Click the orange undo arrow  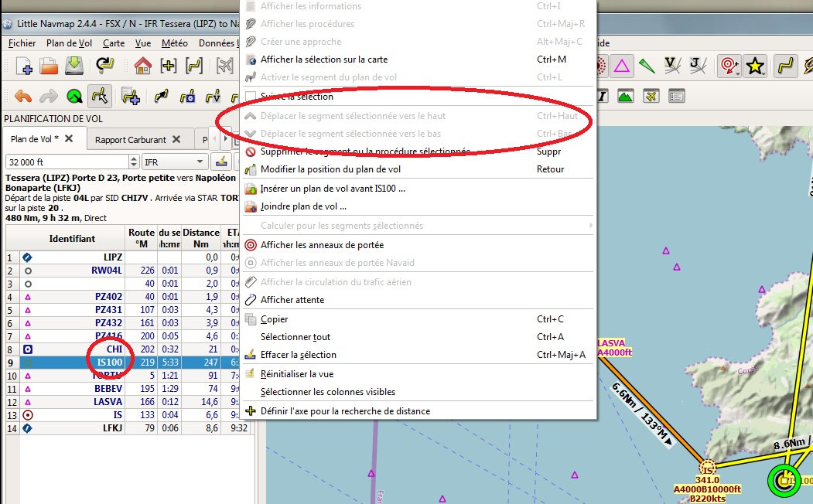click(22, 97)
